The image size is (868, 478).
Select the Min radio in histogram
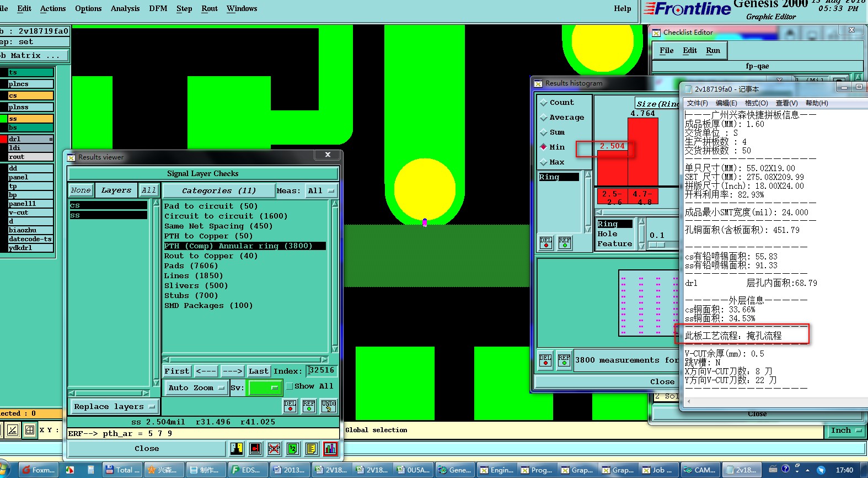pos(544,147)
